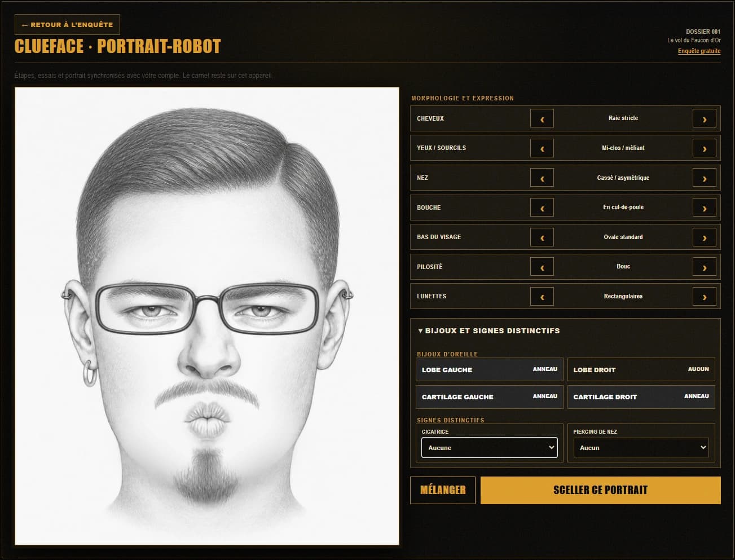Click the 'Ovale standard' face value
Screen dimensions: 735x560
(x=623, y=237)
